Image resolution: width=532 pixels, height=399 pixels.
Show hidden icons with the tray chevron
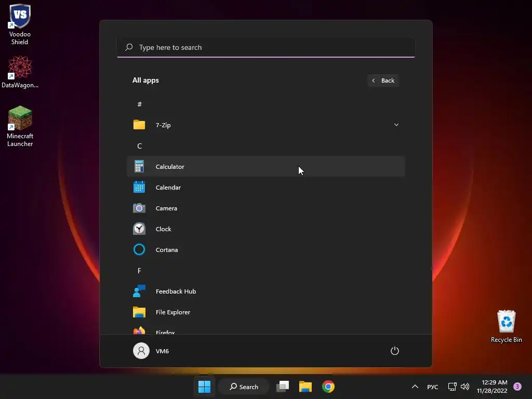[415, 387]
